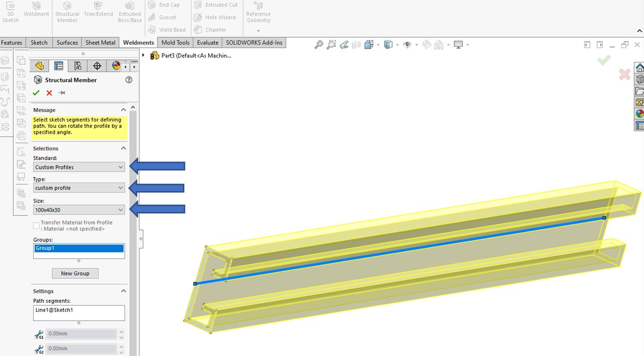Switch to the PropertyManager tab icon
644x356 pixels.
coord(59,66)
